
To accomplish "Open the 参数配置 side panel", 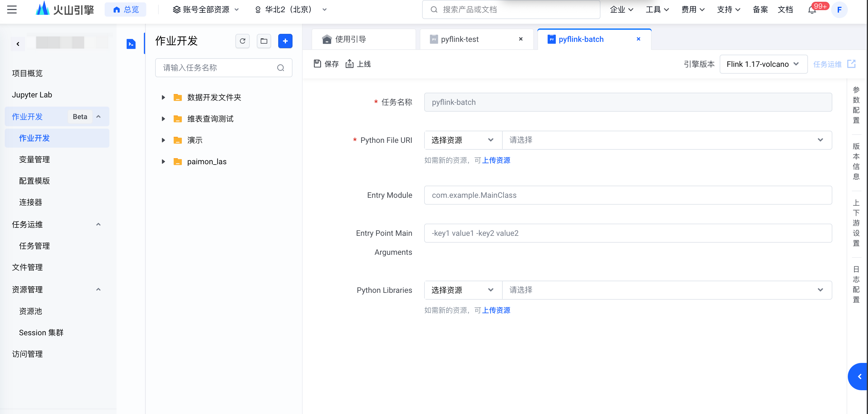I will tap(856, 105).
